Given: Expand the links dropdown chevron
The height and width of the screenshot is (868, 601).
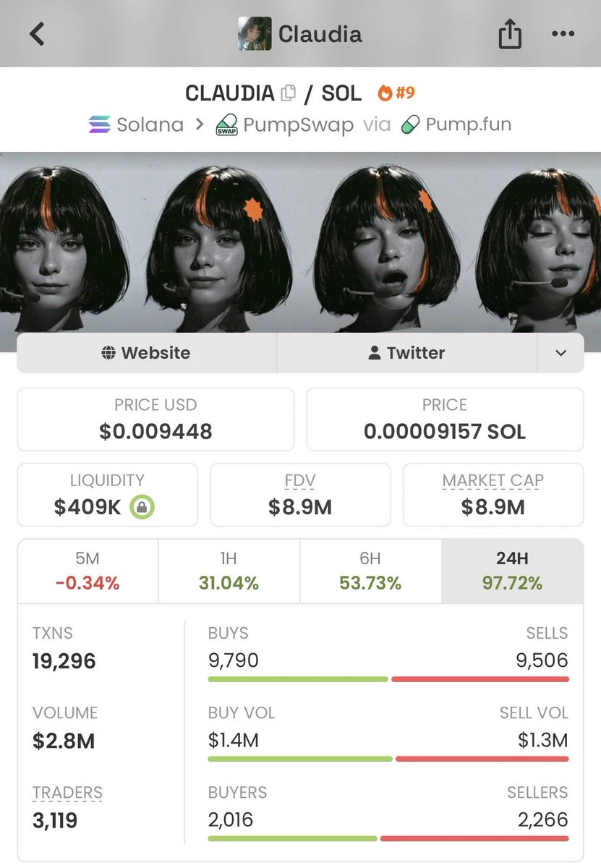Looking at the screenshot, I should click(560, 353).
